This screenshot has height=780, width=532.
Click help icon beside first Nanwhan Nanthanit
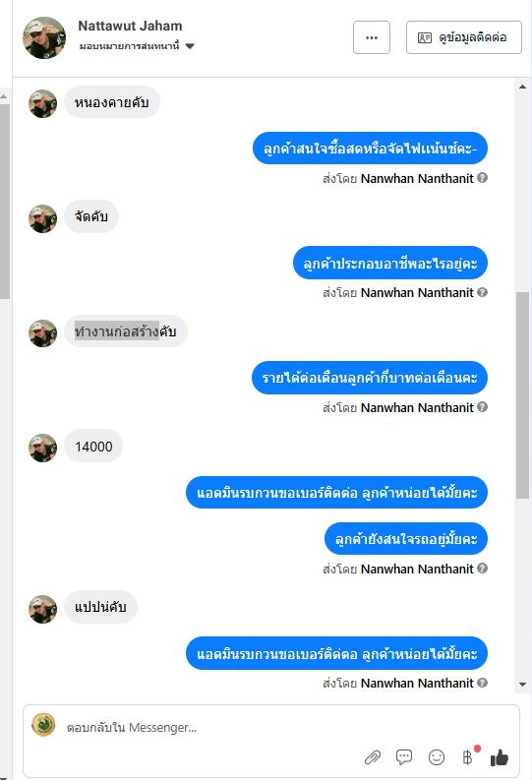(x=482, y=178)
